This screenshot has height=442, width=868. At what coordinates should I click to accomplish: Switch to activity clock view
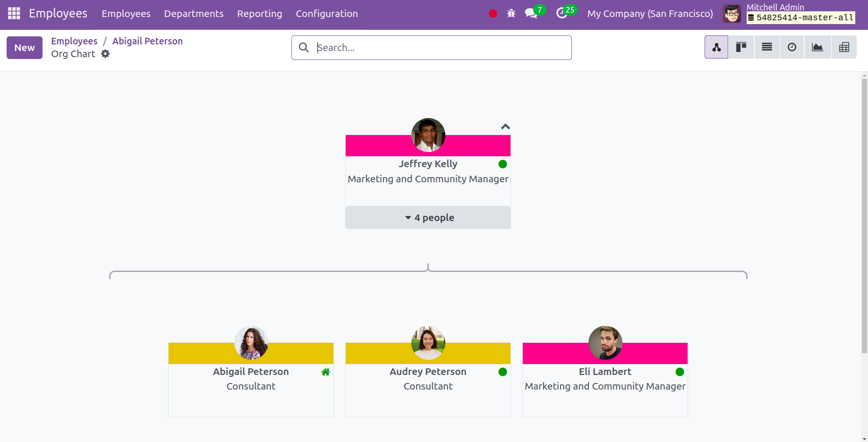pos(792,47)
